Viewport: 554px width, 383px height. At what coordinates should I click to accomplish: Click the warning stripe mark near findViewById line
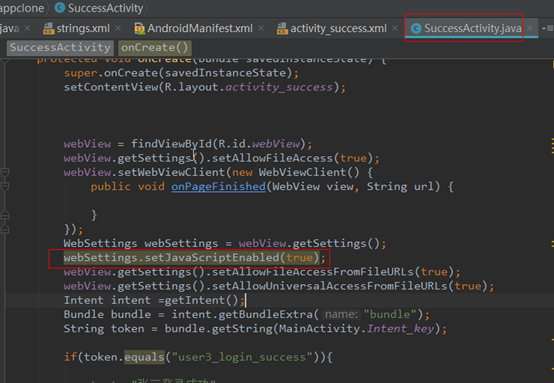coord(552,146)
